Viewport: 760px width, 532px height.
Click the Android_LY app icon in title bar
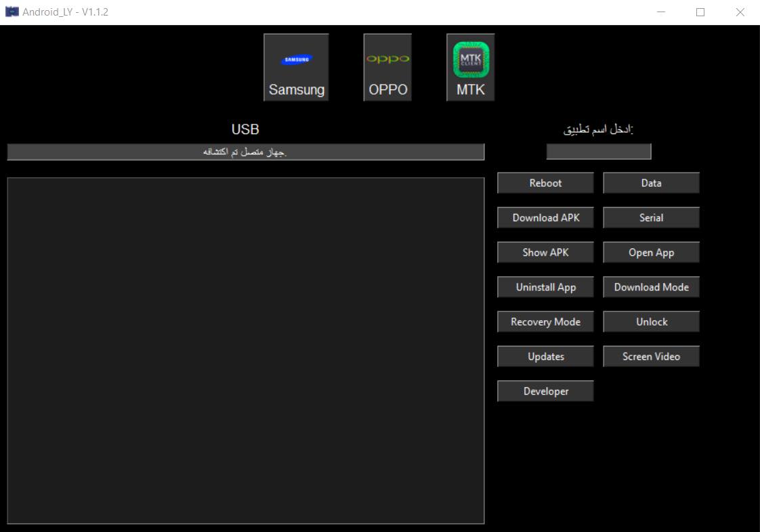click(12, 12)
